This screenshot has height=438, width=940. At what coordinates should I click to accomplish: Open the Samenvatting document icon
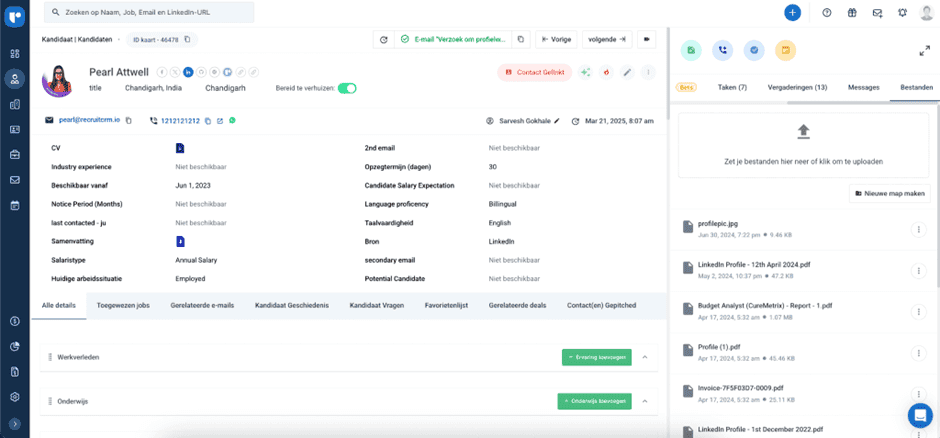pos(180,241)
